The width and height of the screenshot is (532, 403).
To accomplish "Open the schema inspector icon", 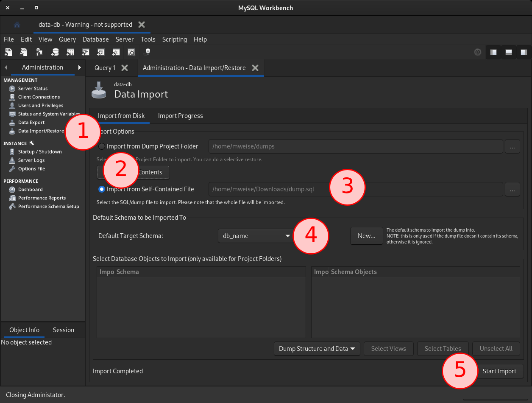I will [x=39, y=52].
